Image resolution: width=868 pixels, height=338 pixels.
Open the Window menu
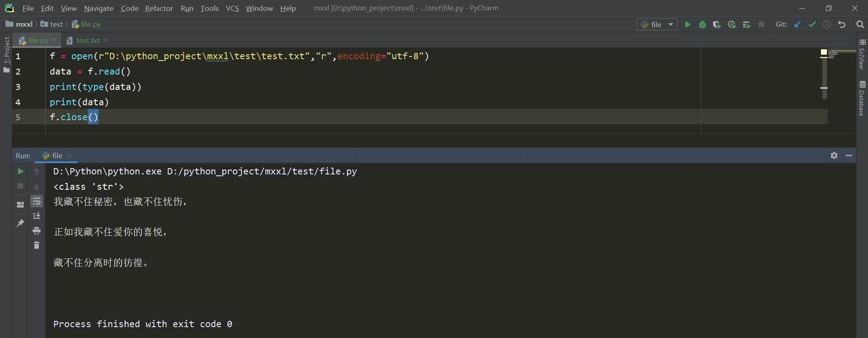(x=259, y=8)
